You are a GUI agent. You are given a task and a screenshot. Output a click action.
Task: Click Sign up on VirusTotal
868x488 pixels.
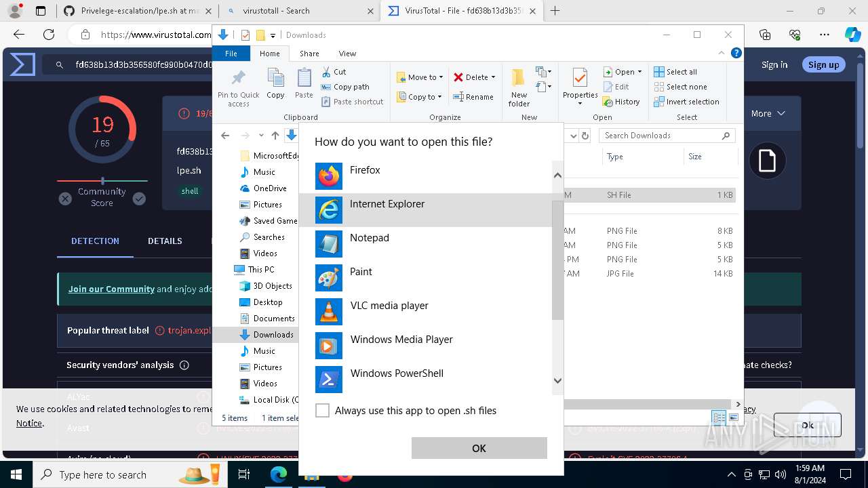(x=823, y=64)
